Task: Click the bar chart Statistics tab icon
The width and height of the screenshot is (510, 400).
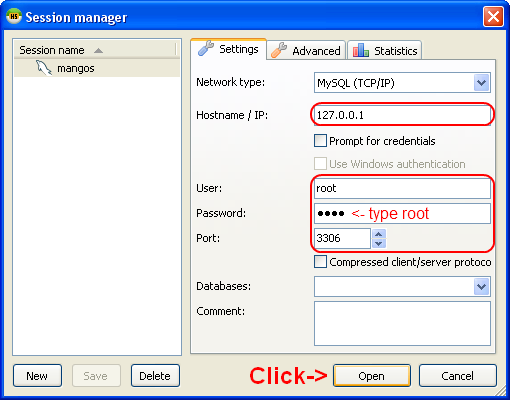Action: (361, 50)
